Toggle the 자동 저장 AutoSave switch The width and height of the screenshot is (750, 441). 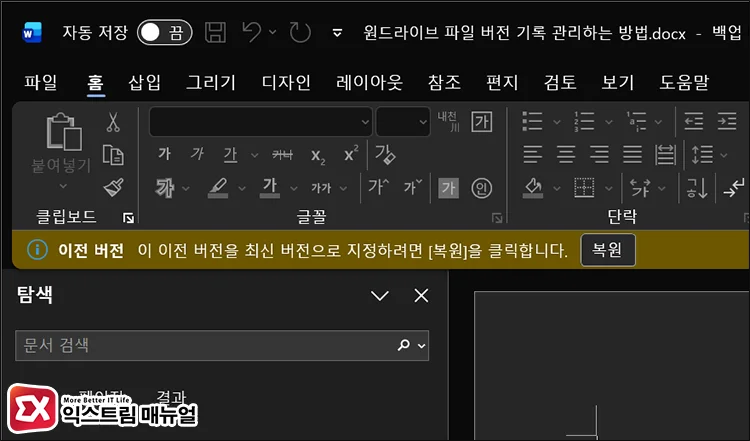[165, 33]
